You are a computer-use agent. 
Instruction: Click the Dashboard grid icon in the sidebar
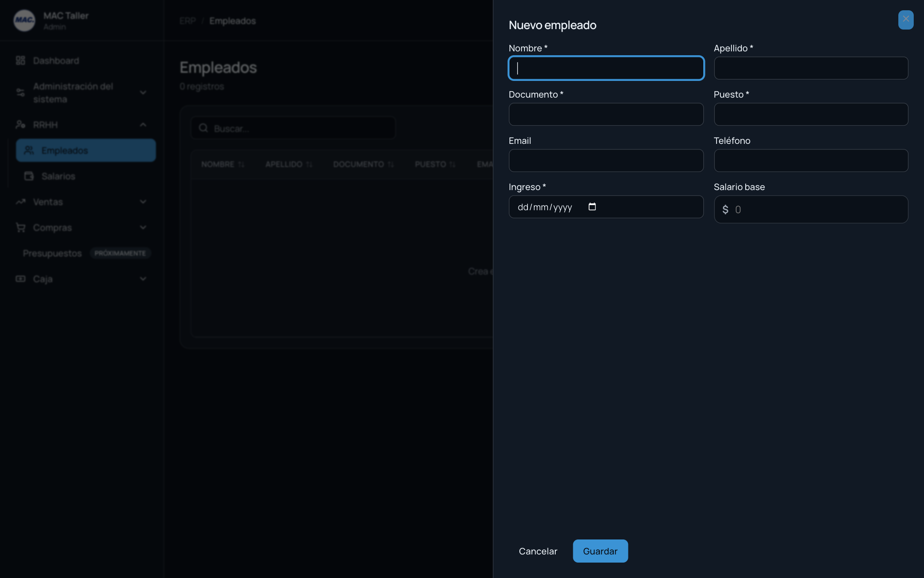(x=21, y=60)
